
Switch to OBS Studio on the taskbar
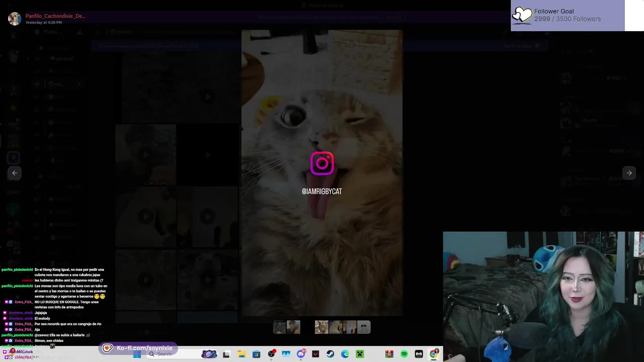271,354
